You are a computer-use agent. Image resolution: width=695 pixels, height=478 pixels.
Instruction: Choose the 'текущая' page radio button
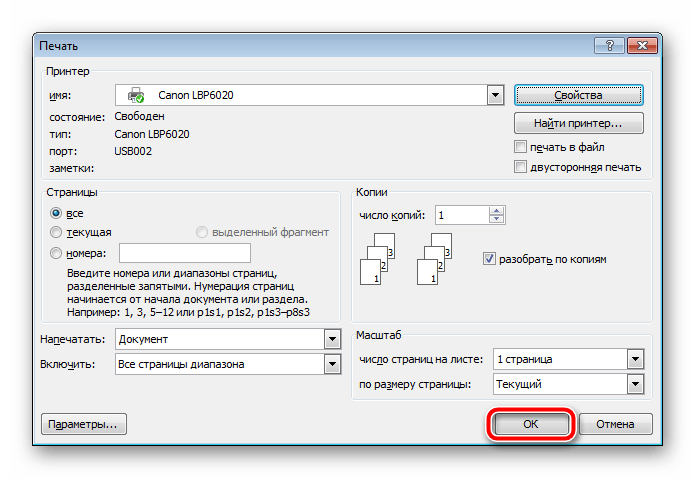coord(56,232)
